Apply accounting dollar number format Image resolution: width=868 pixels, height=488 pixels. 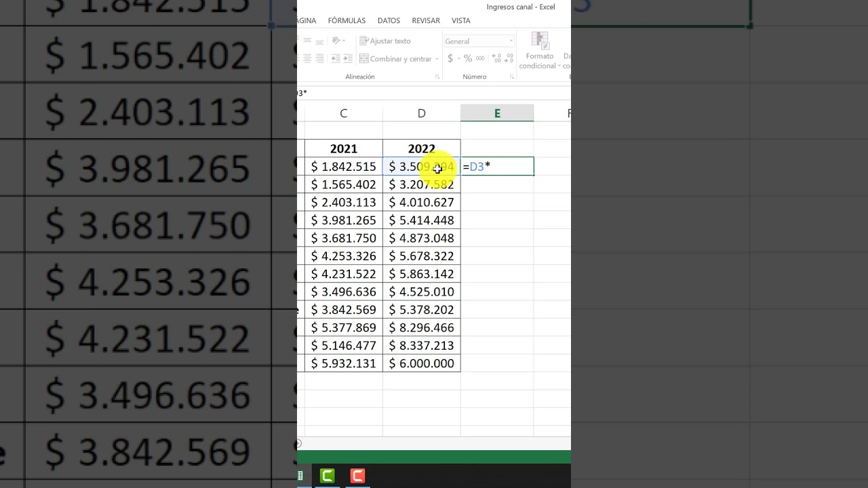(x=450, y=59)
